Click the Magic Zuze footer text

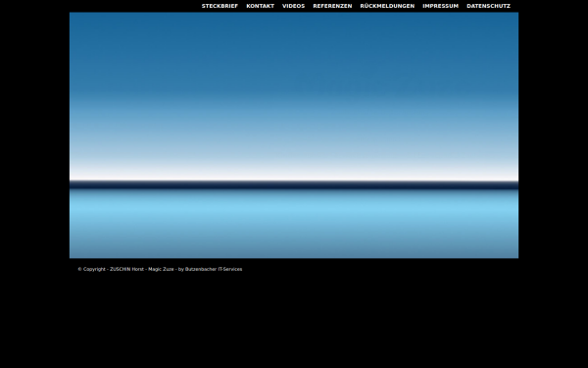coord(161,269)
